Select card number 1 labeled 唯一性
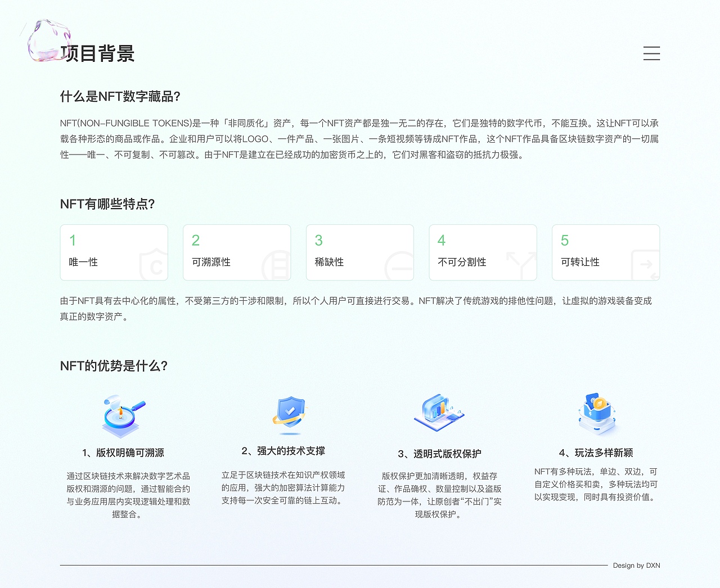The image size is (720, 588). (x=114, y=252)
